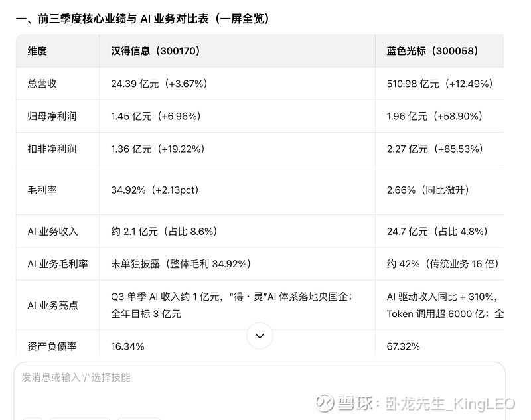
Task: Select the 毛利率 row label
Action: [42, 190]
